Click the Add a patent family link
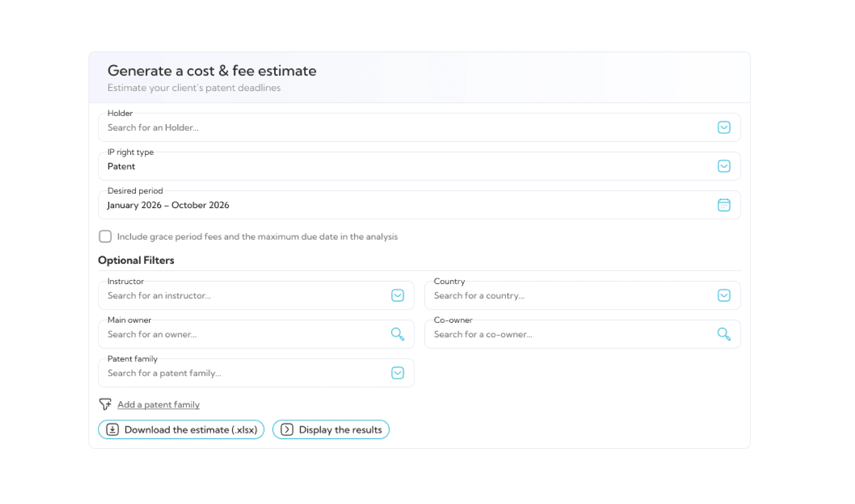 [x=158, y=404]
